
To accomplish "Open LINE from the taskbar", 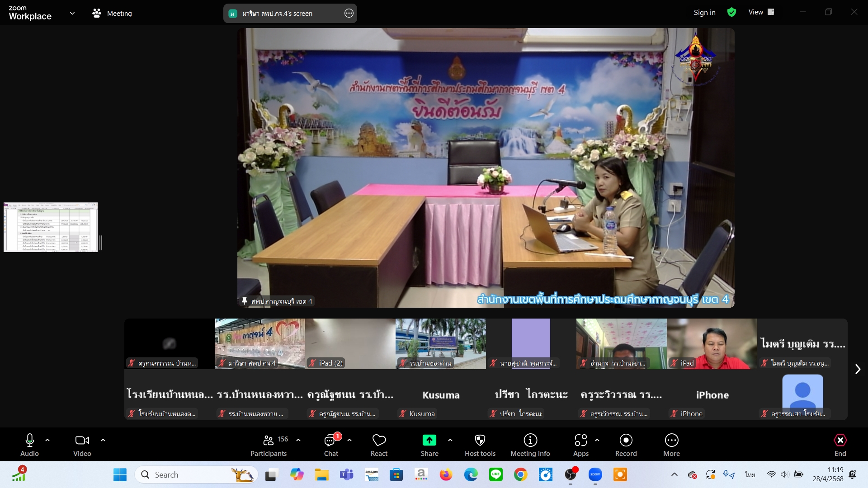I will pyautogui.click(x=496, y=475).
